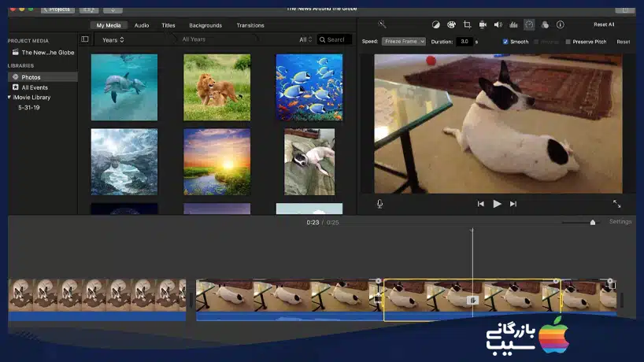Toggle the sidebar visibility icon
The width and height of the screenshot is (644, 362).
click(x=84, y=39)
